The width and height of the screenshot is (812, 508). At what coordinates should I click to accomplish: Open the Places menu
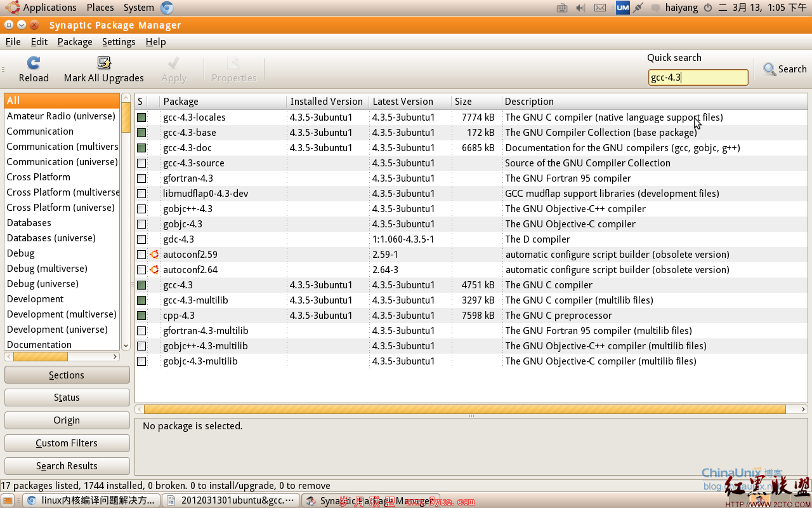click(x=100, y=8)
